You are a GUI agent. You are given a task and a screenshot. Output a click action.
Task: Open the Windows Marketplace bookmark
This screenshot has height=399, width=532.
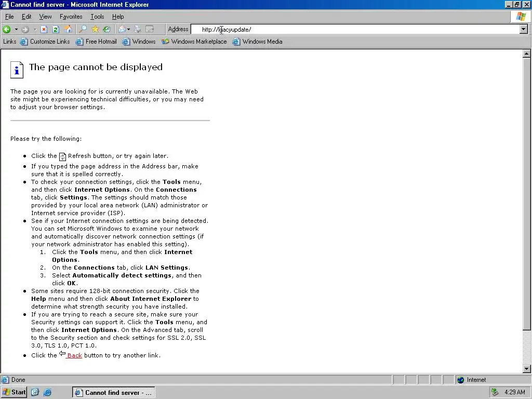194,42
